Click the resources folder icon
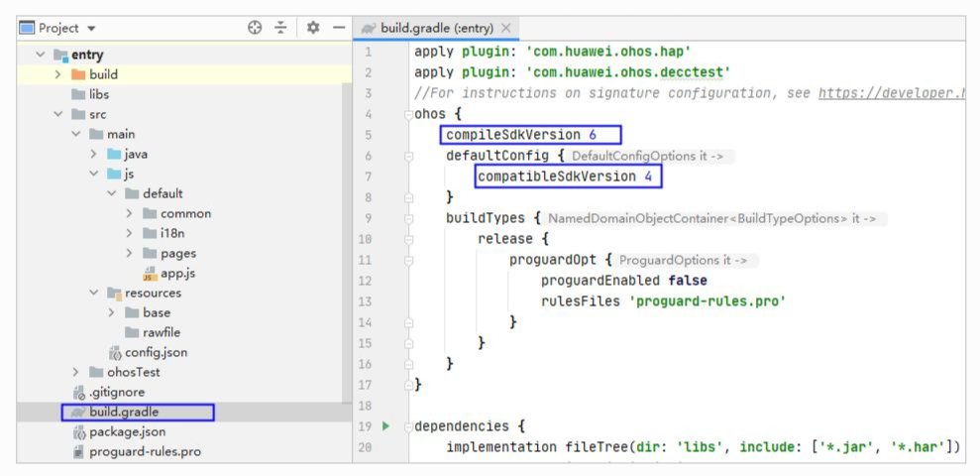 [x=114, y=293]
